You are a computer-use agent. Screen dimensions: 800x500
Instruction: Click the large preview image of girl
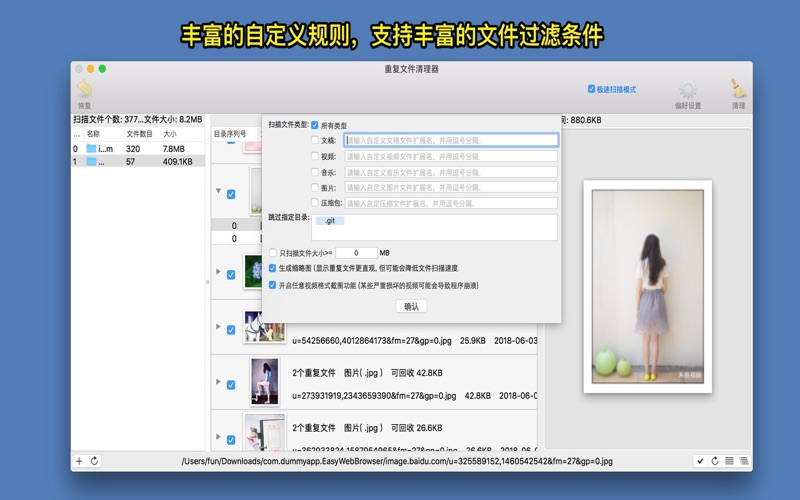pyautogui.click(x=647, y=286)
